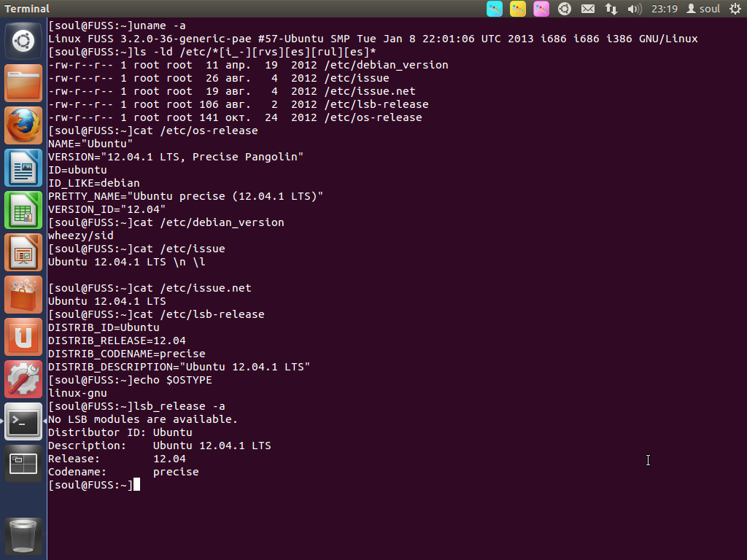Open the network connections indicator
The image size is (747, 560).
(611, 9)
